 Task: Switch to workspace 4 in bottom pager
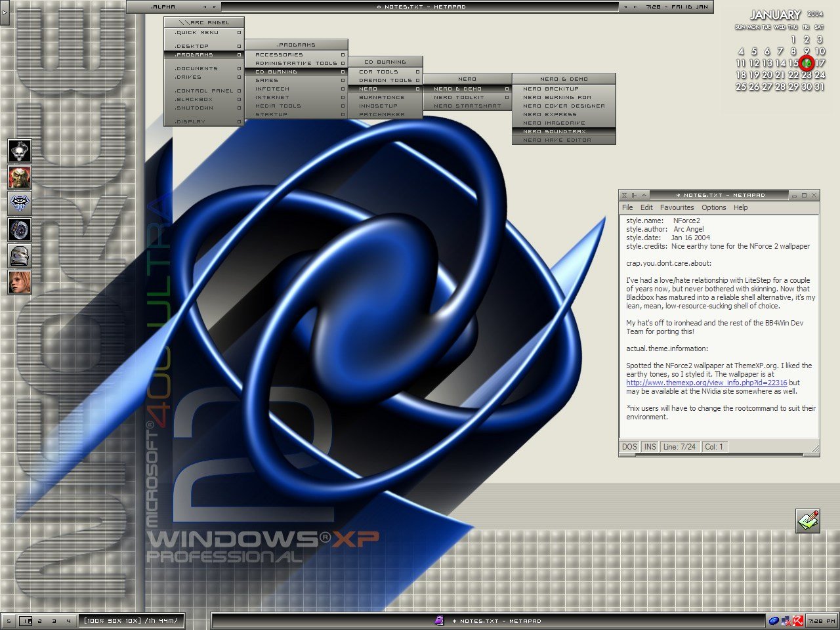68,620
